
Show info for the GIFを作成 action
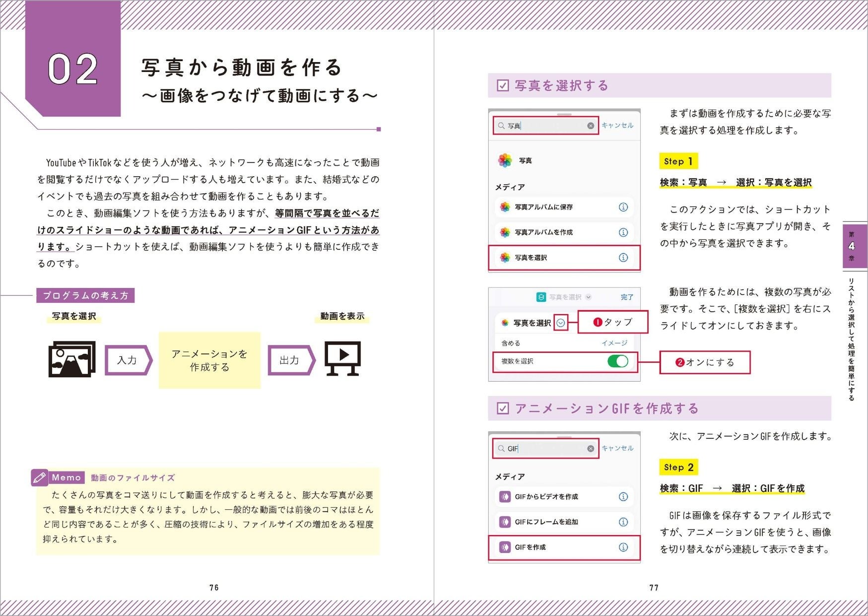623,547
